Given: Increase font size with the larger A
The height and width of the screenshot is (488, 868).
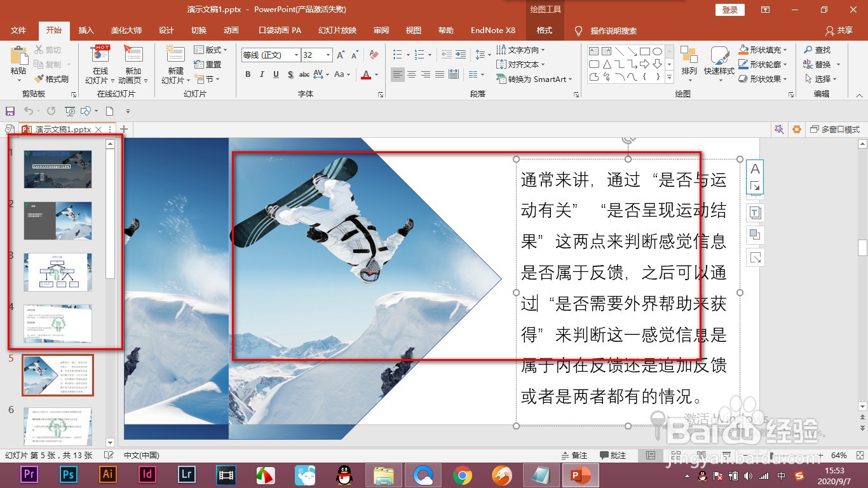Looking at the screenshot, I should pos(341,55).
